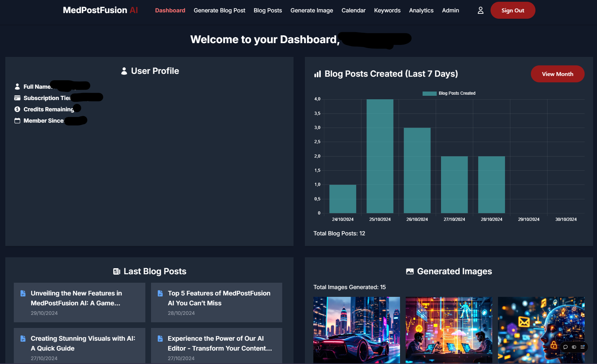597x364 pixels.
Task: Click the eye icon in floating toolbar
Action: (574, 347)
